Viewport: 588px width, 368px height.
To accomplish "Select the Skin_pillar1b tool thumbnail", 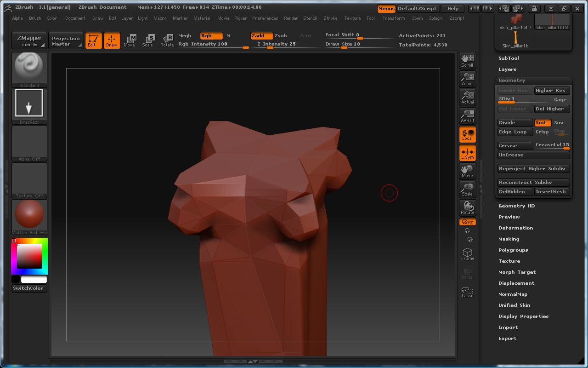I will [515, 40].
